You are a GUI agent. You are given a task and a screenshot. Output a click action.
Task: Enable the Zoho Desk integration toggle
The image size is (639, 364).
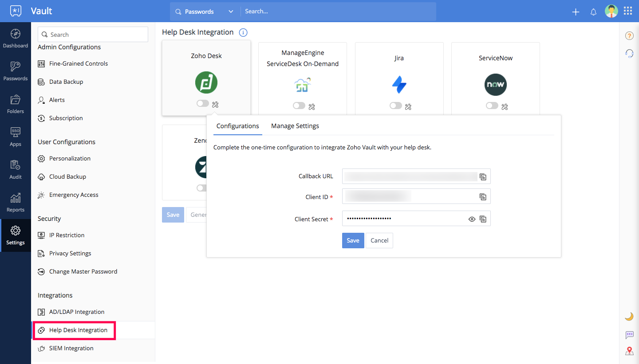(x=203, y=104)
